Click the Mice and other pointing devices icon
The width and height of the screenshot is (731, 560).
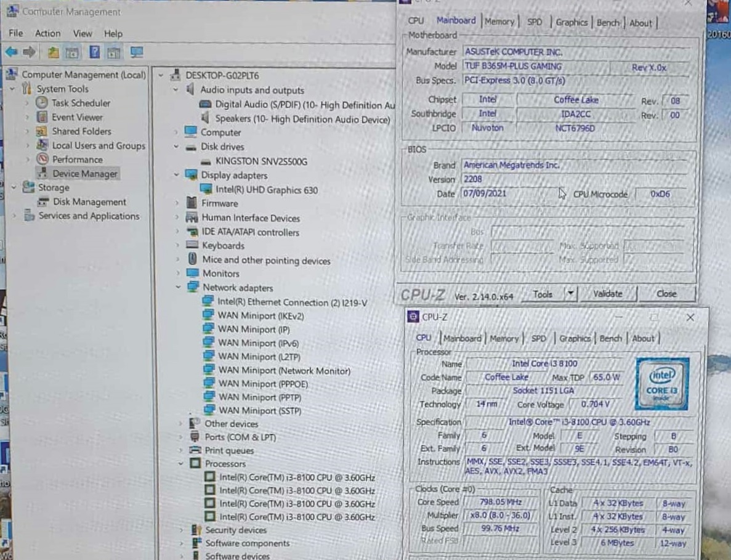coord(192,259)
